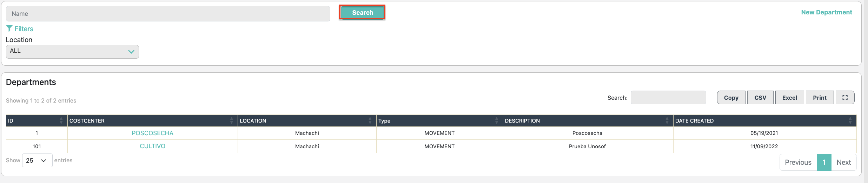Image resolution: width=868 pixels, height=183 pixels.
Task: Go to Next page of results
Action: click(843, 162)
